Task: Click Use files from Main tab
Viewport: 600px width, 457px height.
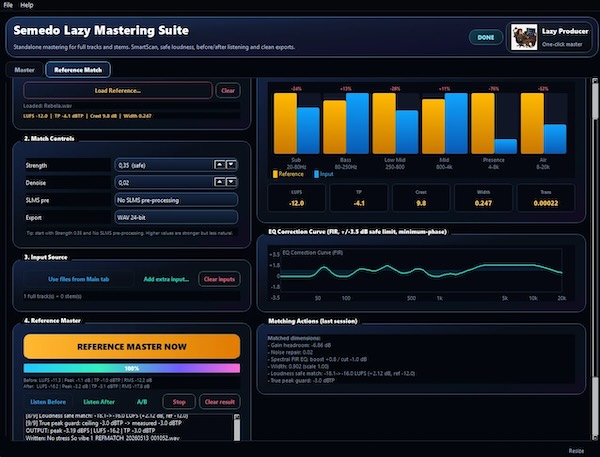Action: pyautogui.click(x=78, y=279)
